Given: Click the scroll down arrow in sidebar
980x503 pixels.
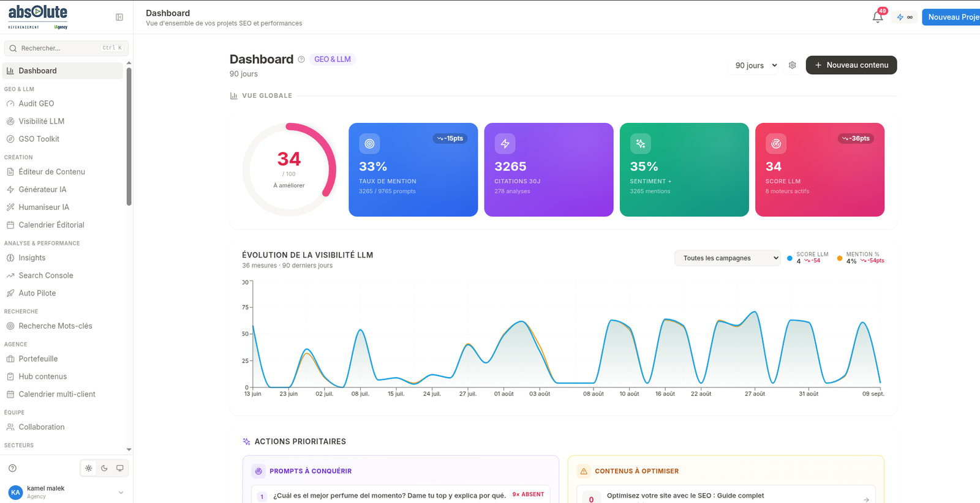Looking at the screenshot, I should click(129, 450).
